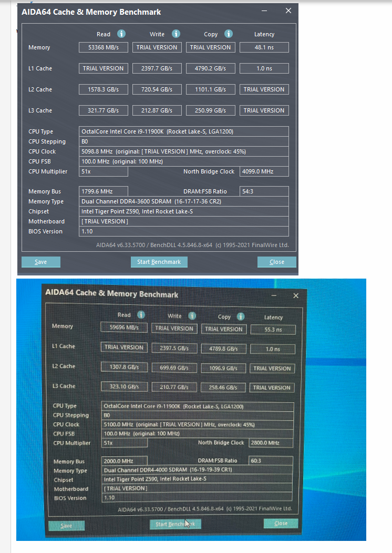Click the Dual Channel DDR4-4000 SDRAM memory type
Screen dimensions: 392x553
pyautogui.click(x=198, y=470)
